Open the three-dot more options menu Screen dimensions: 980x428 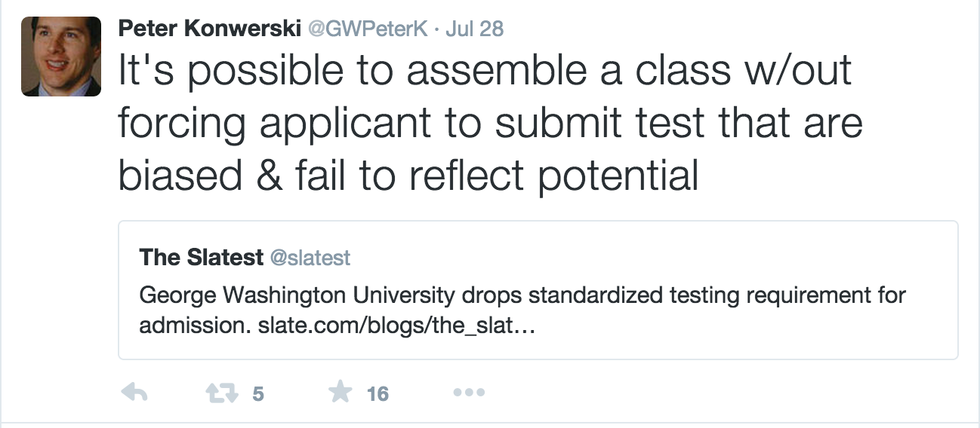[x=468, y=393]
